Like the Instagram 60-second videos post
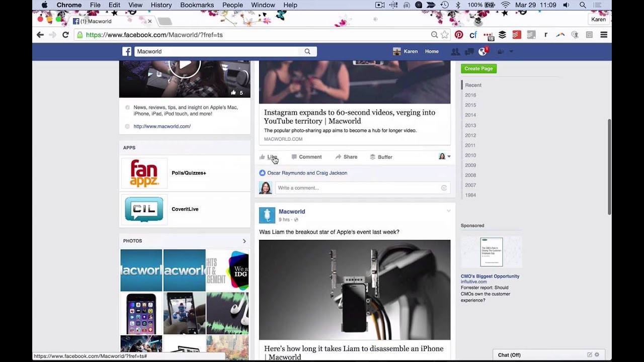Image resolution: width=644 pixels, height=362 pixels. 269,157
